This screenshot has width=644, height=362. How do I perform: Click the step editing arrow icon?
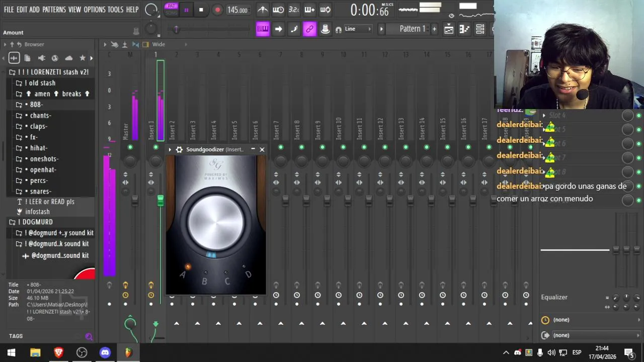pos(278,29)
